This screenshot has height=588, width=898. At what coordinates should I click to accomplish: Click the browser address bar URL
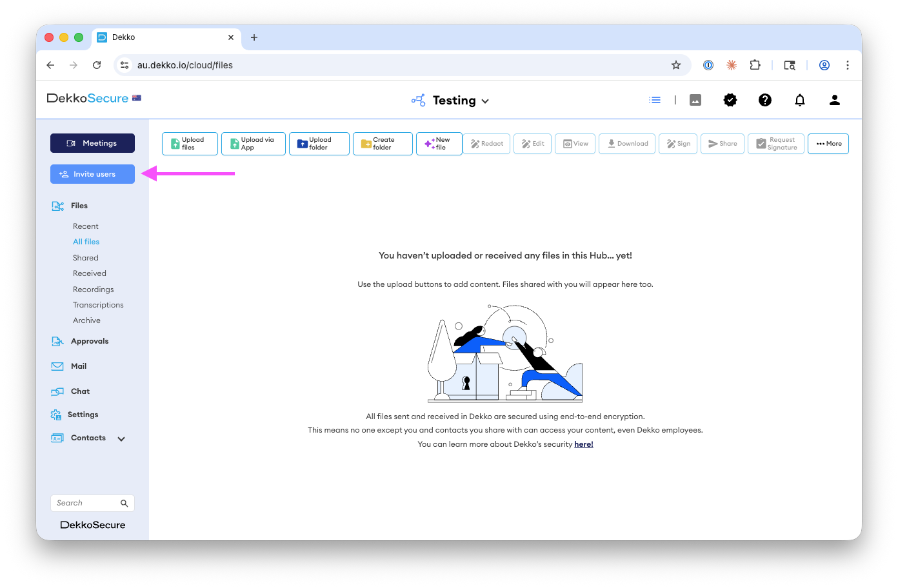(185, 65)
